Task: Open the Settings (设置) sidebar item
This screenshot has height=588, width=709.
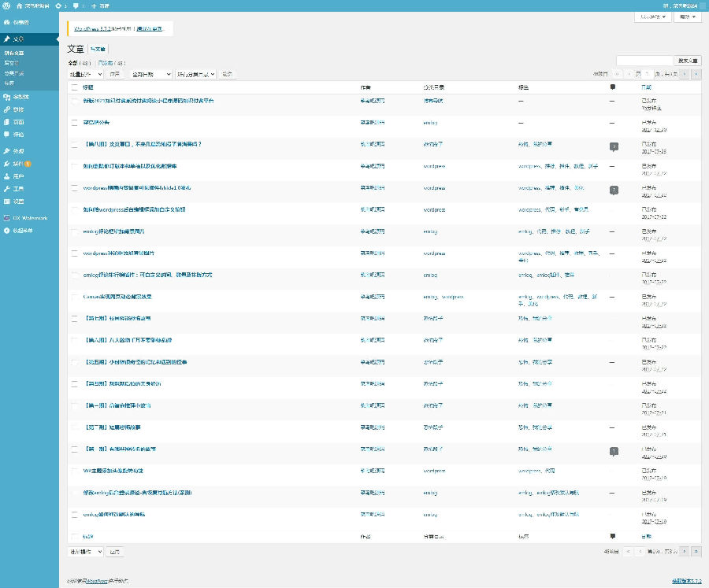Action: (x=29, y=202)
